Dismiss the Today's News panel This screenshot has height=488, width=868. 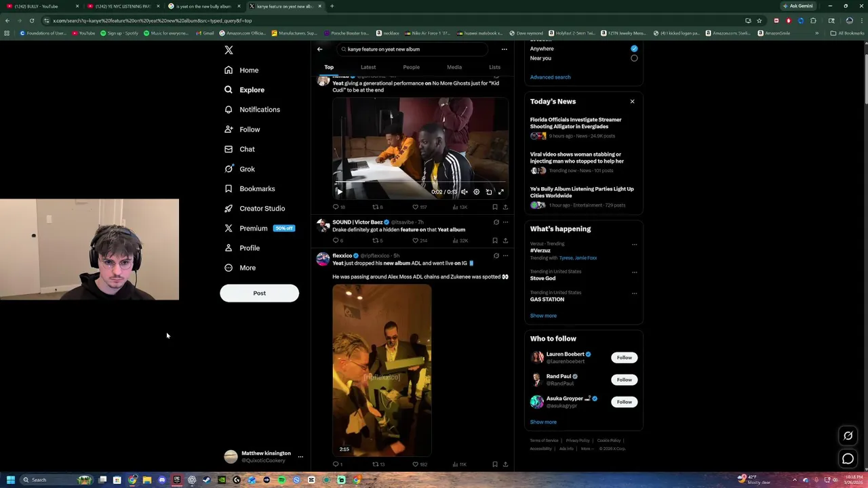coord(632,102)
